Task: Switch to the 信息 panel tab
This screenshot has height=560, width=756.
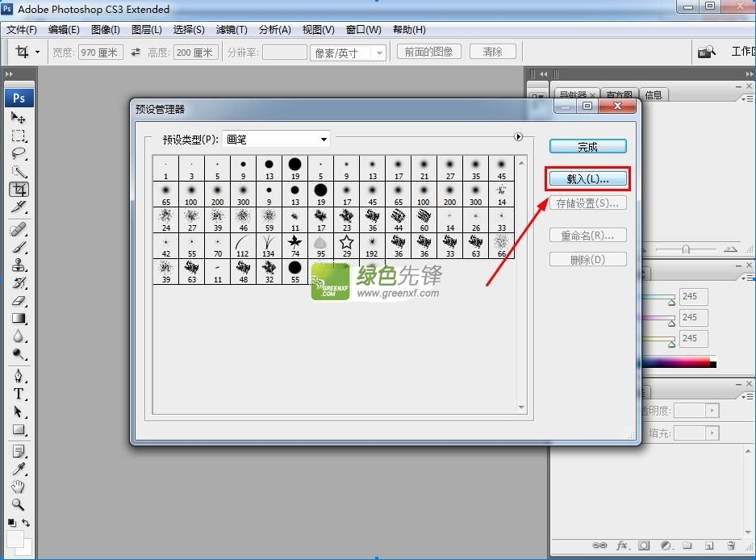Action: point(654,95)
